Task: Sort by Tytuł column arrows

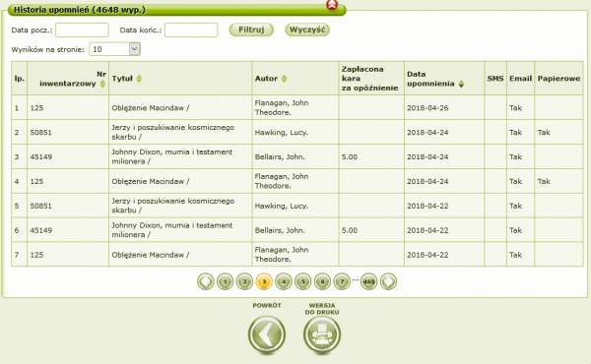Action: click(139, 79)
